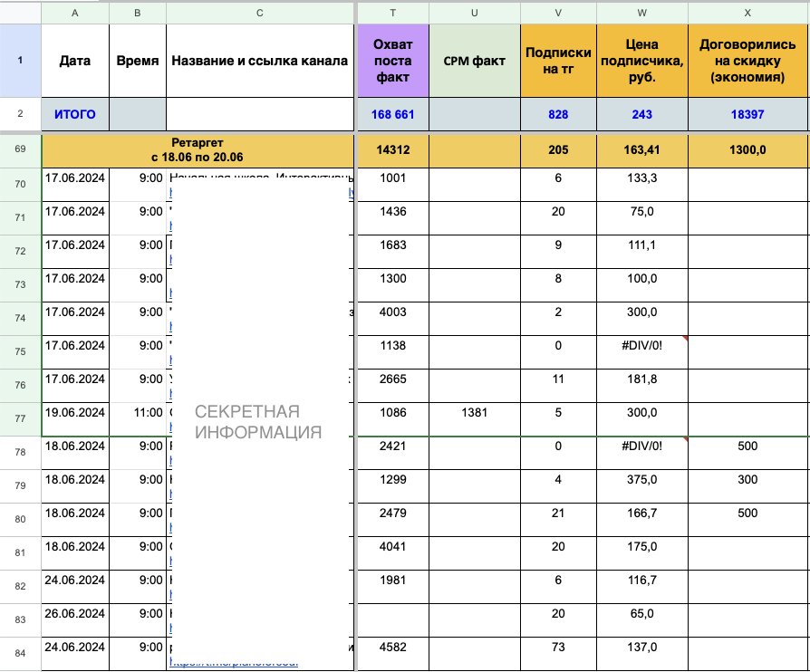Select 'Название и ссылка канала' header cell
Viewport: 810px width, 672px height.
(x=260, y=61)
